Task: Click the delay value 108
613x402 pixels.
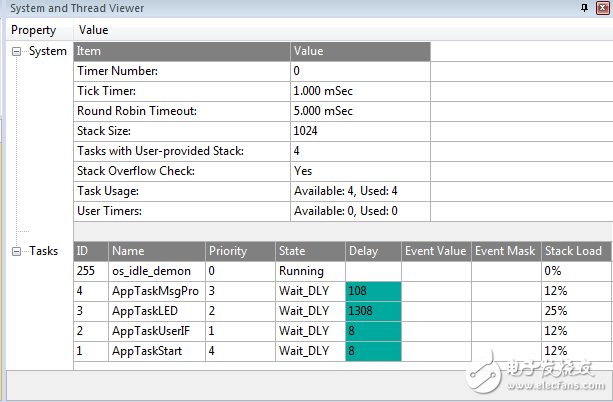Action: pos(373,291)
